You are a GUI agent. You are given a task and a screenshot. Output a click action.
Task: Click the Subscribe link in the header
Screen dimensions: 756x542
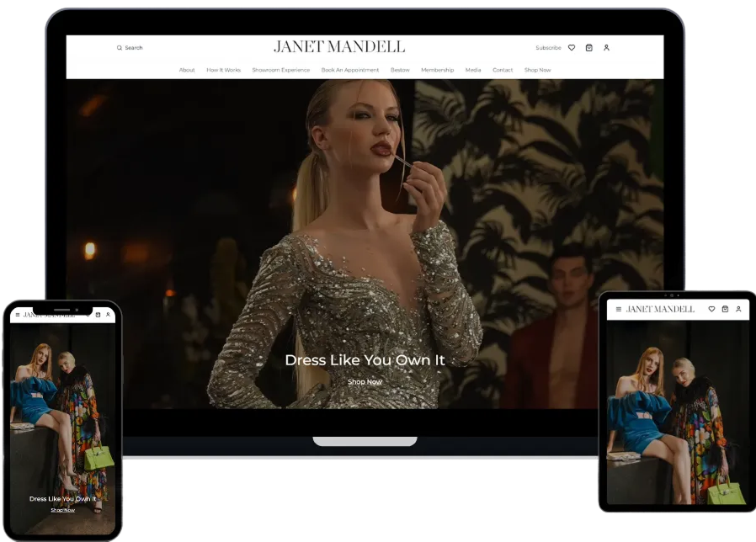click(x=548, y=48)
